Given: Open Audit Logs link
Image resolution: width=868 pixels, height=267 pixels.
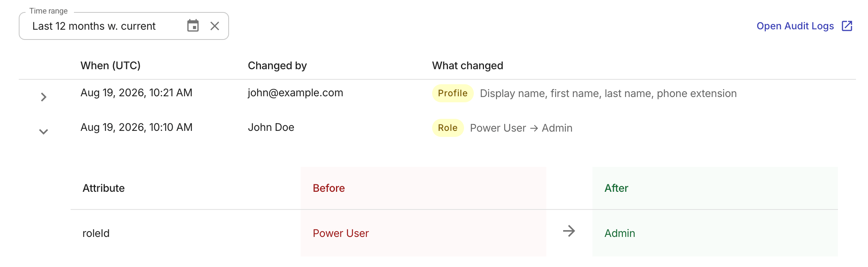Looking at the screenshot, I should (795, 26).
